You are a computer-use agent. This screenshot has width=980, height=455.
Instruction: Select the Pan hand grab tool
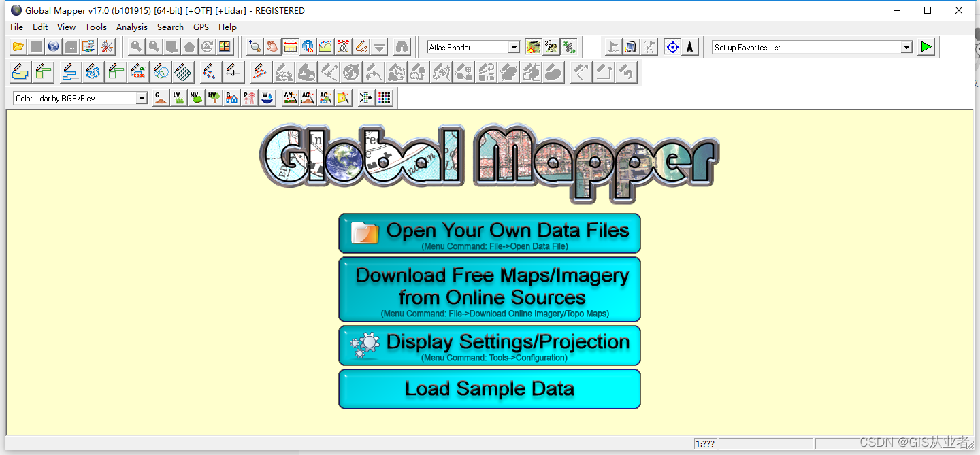coord(273,47)
